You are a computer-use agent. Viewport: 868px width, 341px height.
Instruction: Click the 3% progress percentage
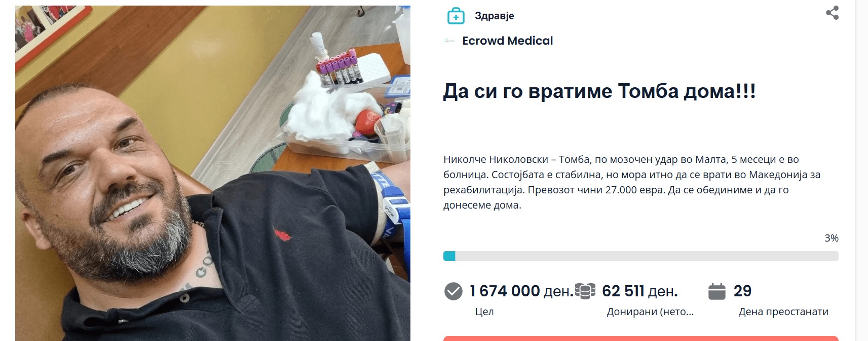tap(832, 238)
